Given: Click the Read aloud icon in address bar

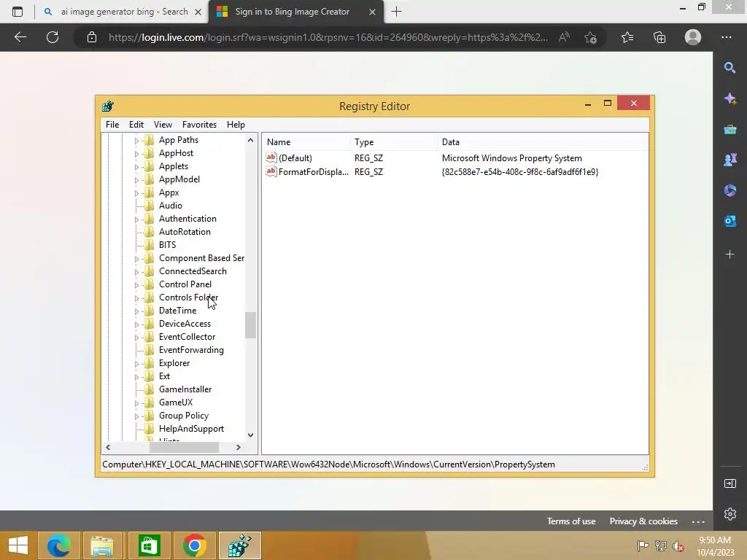Looking at the screenshot, I should click(564, 37).
